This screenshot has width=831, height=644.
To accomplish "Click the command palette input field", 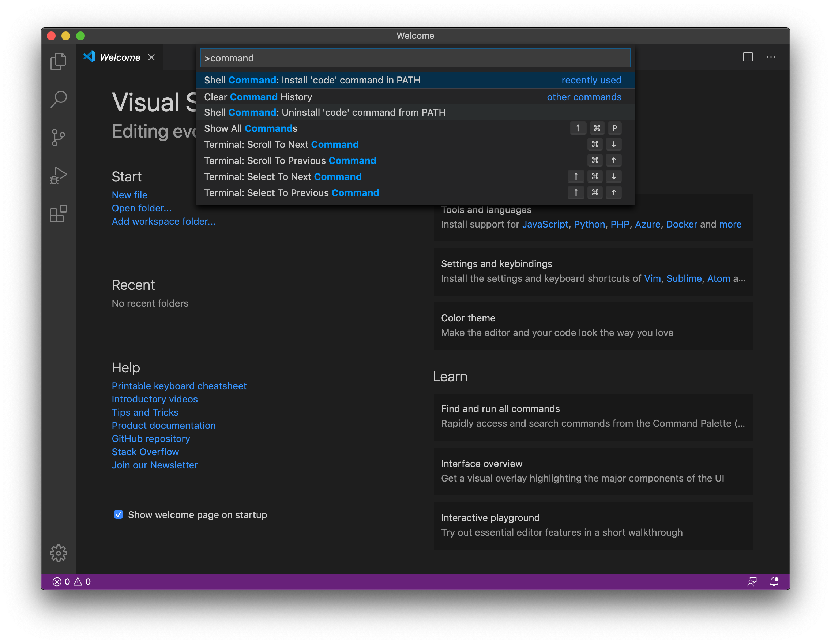I will (415, 58).
